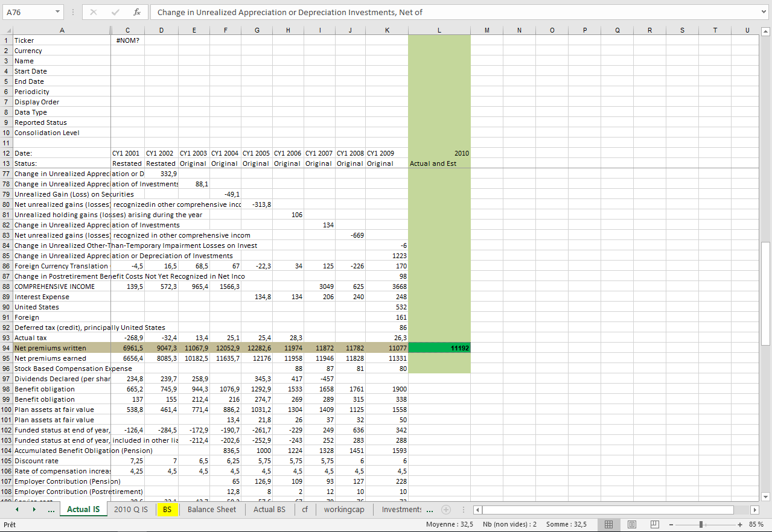Click the 85 % zoom level
This screenshot has height=532, width=772.
[756, 524]
